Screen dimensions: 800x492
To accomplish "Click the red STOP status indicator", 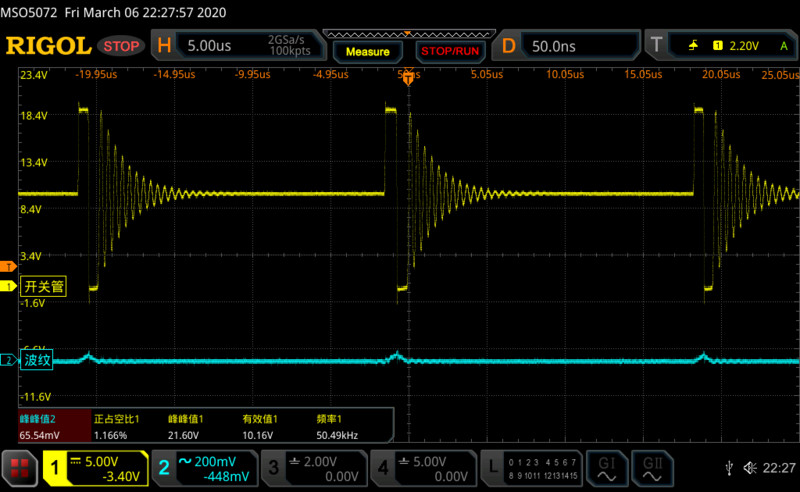I will [x=122, y=46].
